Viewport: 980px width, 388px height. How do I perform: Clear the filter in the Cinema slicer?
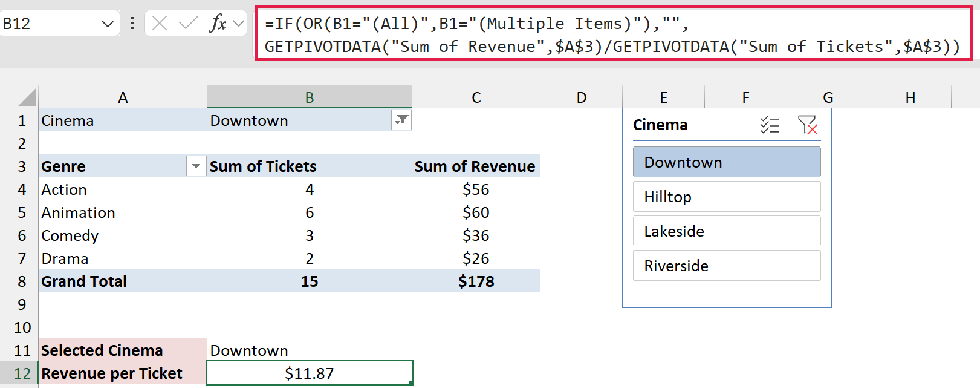point(807,125)
